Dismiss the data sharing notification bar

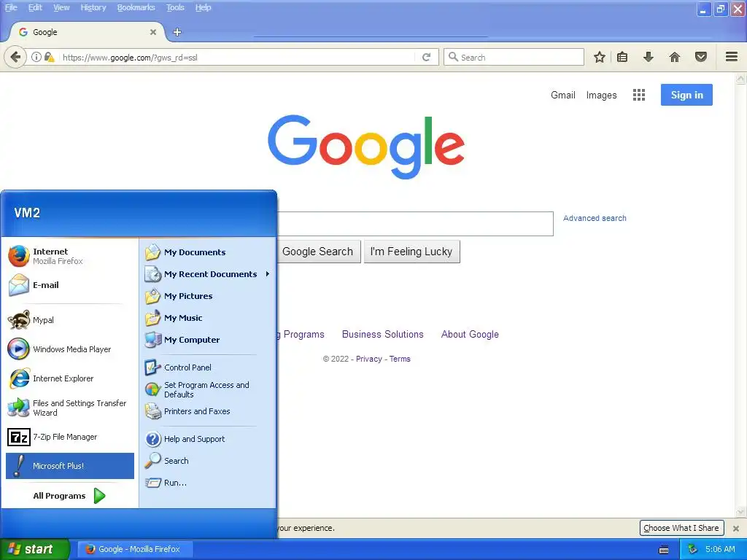click(x=736, y=529)
